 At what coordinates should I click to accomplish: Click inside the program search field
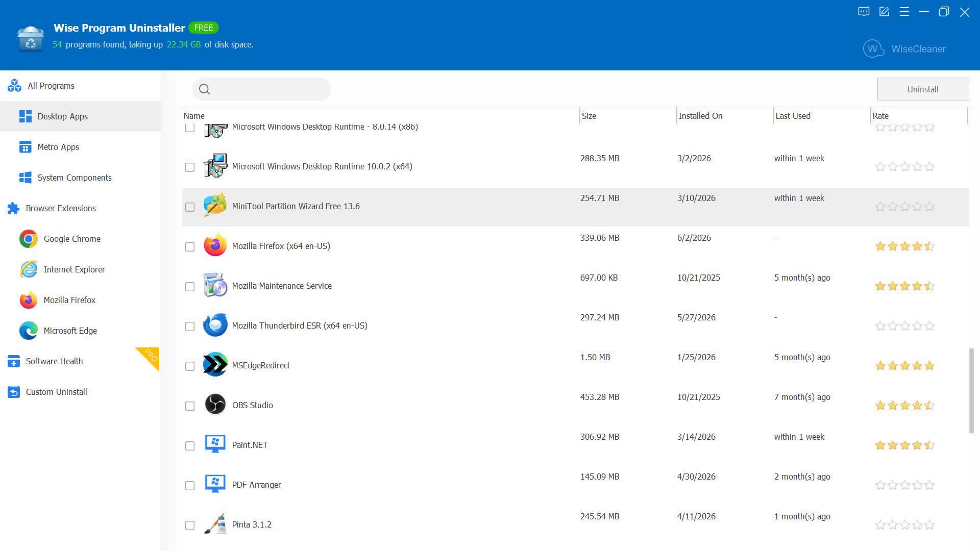(261, 89)
